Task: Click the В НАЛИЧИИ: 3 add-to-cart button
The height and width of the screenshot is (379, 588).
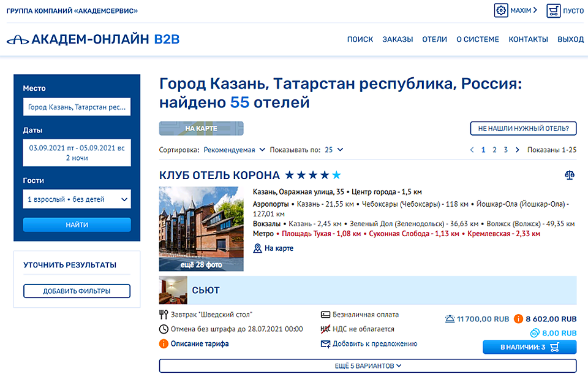Action: coord(529,347)
